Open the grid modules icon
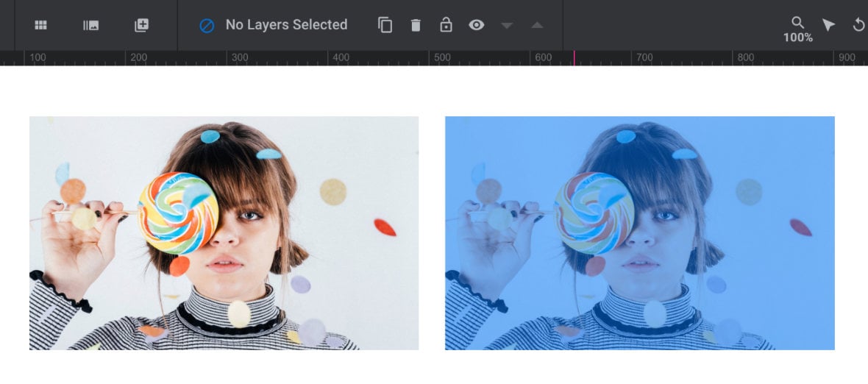 (40, 25)
